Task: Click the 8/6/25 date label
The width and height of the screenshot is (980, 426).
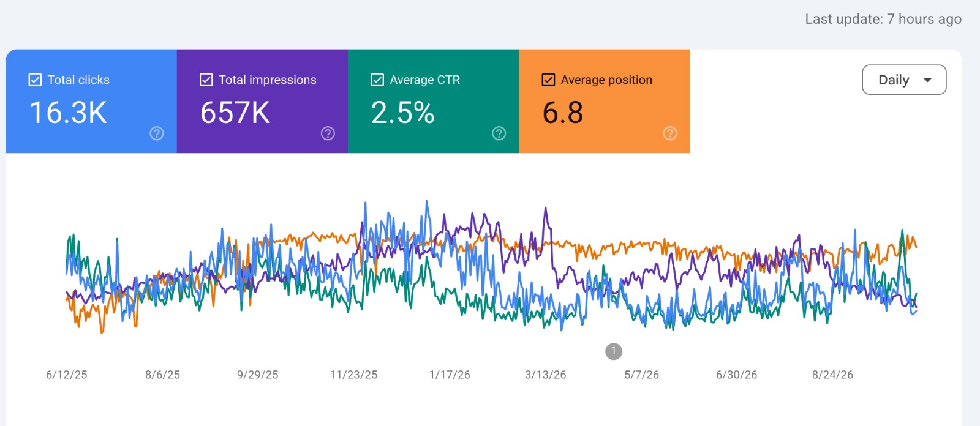Action: [x=163, y=375]
